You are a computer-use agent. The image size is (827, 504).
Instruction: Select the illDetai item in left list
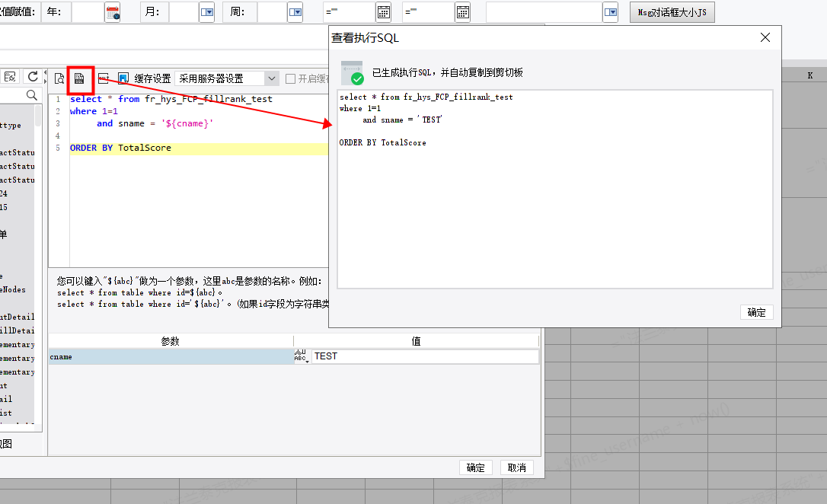click(17, 330)
